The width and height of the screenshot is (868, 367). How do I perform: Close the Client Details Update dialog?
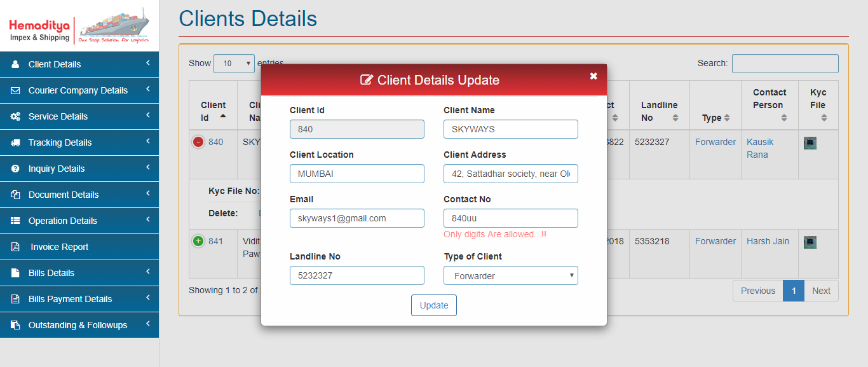point(593,76)
